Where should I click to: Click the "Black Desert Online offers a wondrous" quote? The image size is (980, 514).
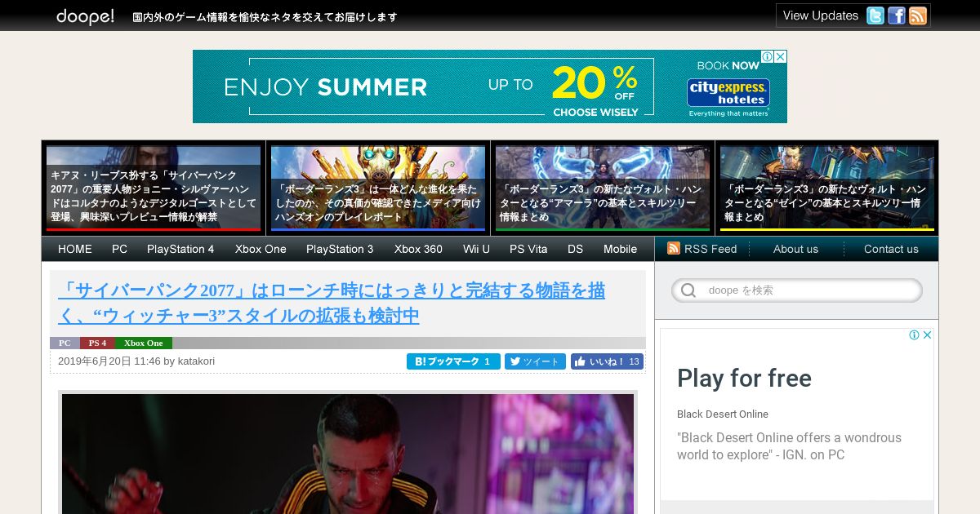(789, 446)
